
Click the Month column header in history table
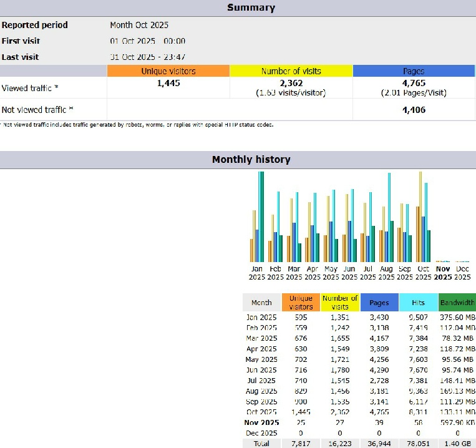pyautogui.click(x=261, y=303)
